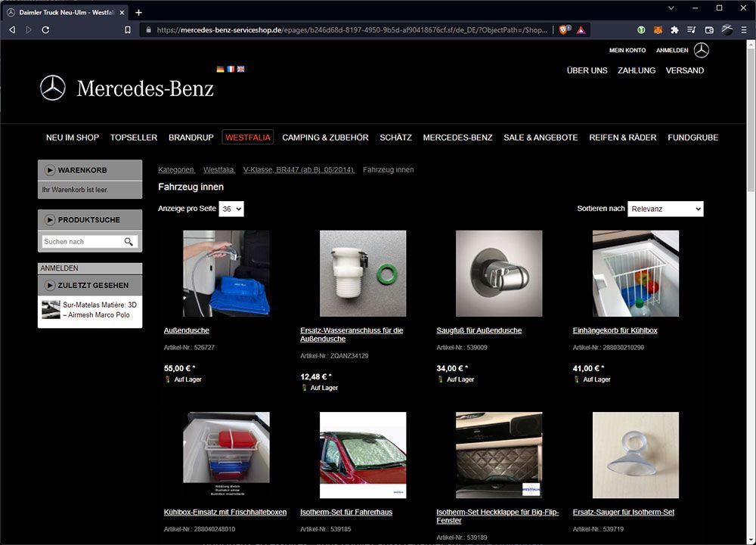Close the Daimler Truck Neu-Ulm tab

[x=122, y=13]
